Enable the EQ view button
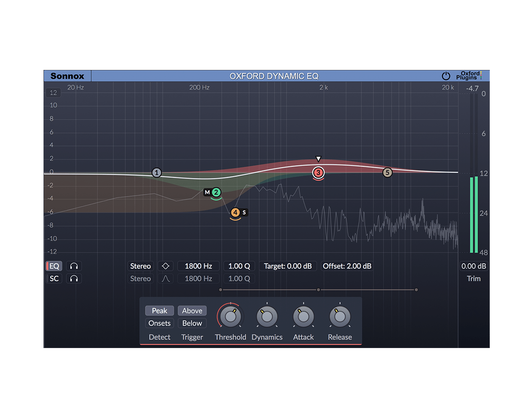 (x=54, y=266)
